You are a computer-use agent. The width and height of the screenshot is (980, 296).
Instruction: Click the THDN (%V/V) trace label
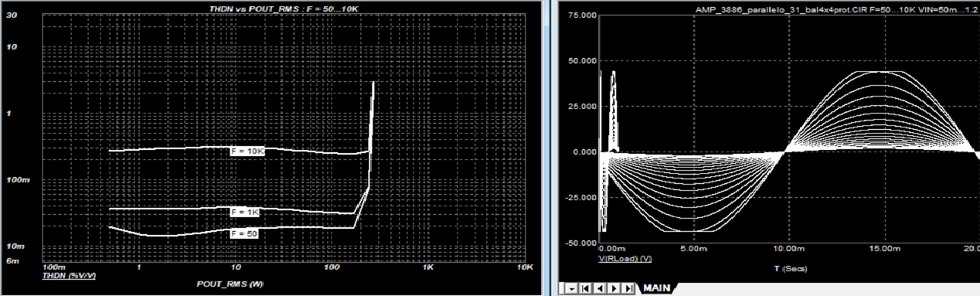click(69, 275)
